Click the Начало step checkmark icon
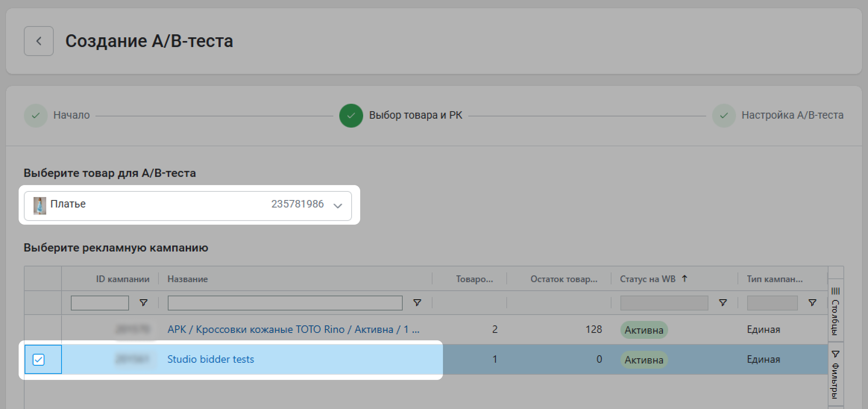Screen dimensions: 868x409 (35, 116)
